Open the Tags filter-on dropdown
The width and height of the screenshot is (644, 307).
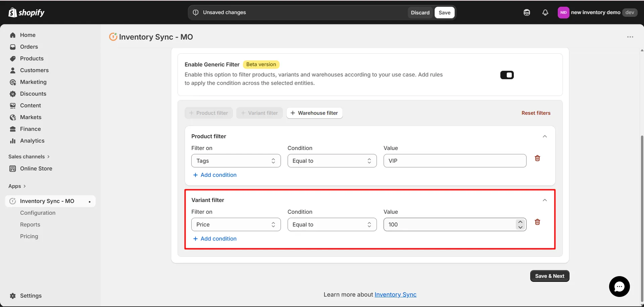(236, 160)
